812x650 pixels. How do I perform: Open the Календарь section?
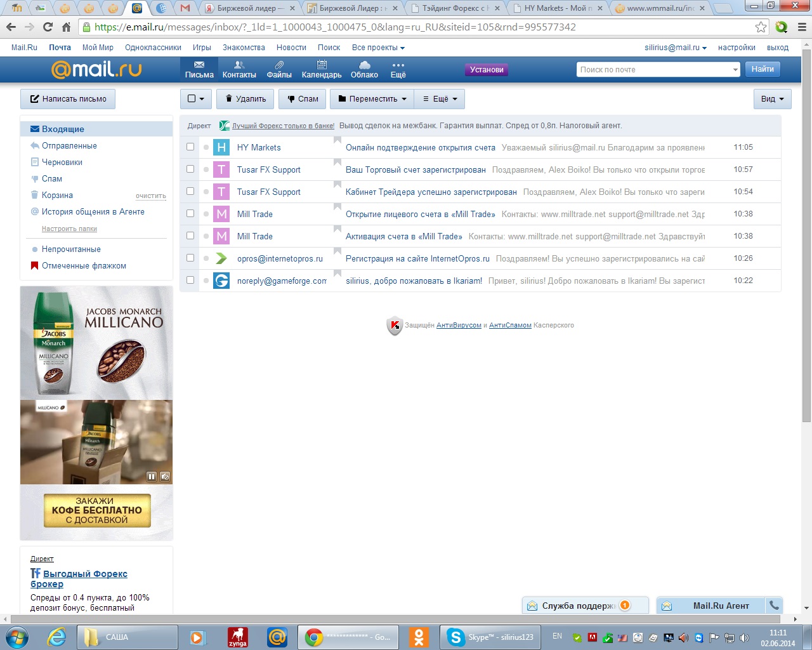coord(322,70)
